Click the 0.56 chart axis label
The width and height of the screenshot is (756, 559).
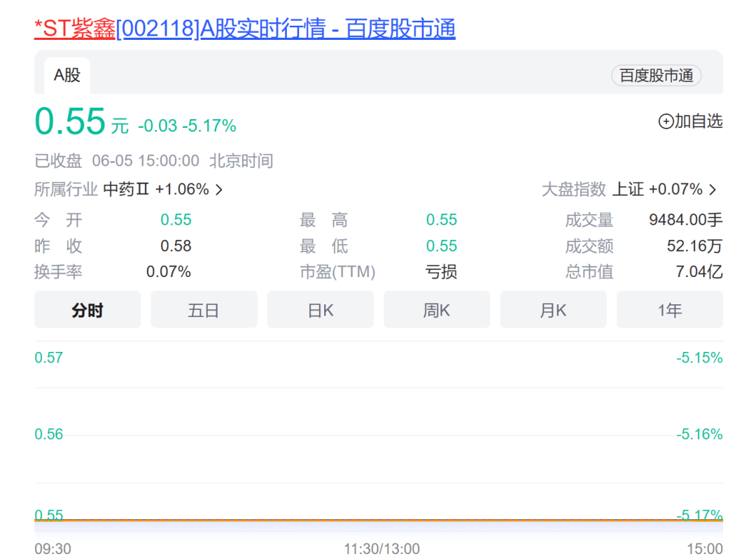coord(49,434)
